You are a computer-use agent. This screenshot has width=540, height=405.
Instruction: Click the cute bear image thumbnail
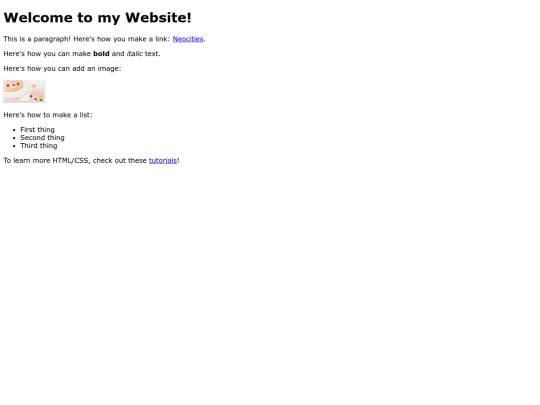click(x=24, y=91)
